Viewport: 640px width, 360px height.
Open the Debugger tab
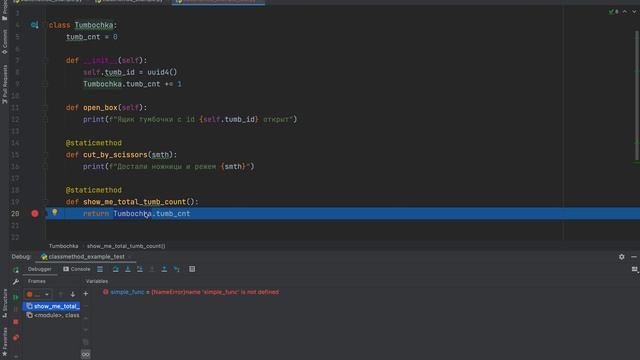40,269
